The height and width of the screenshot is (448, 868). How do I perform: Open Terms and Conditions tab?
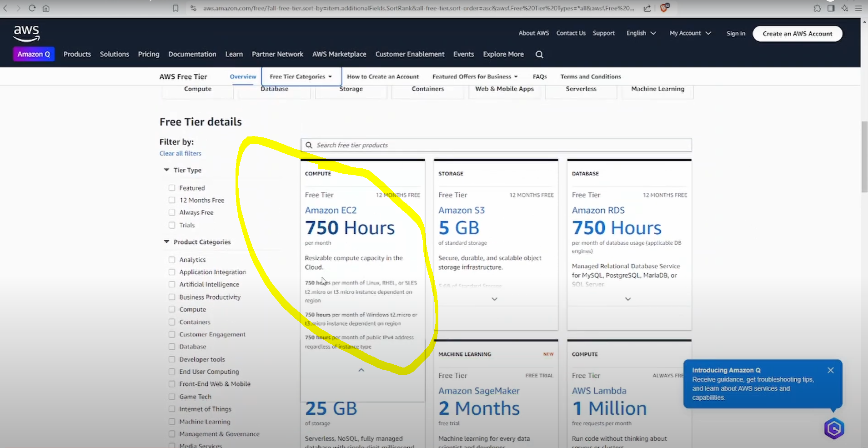point(591,76)
